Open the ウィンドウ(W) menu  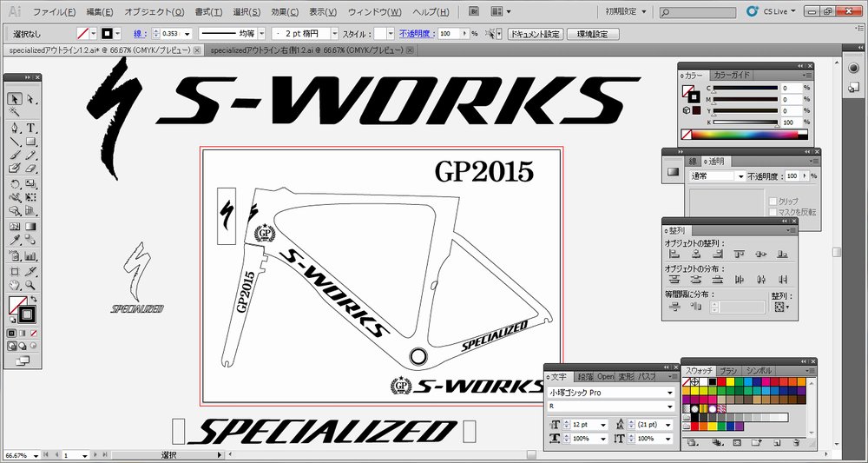click(x=375, y=11)
